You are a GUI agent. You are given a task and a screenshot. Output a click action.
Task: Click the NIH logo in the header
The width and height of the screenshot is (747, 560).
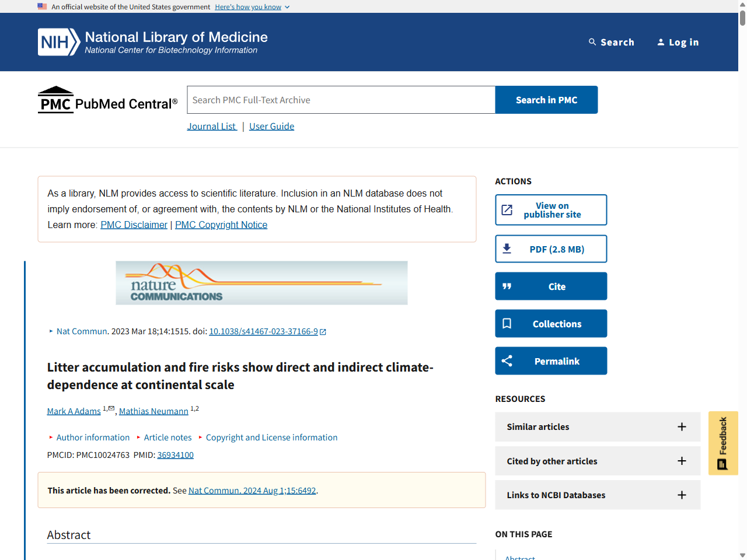58,41
